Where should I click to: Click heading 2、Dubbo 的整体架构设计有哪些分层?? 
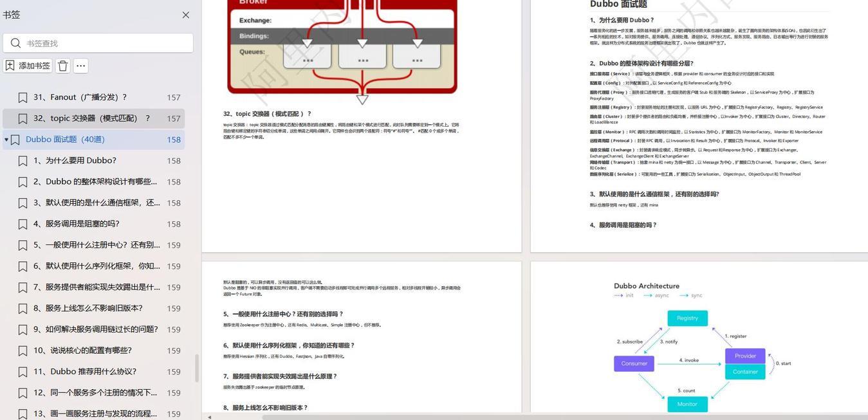click(x=642, y=64)
